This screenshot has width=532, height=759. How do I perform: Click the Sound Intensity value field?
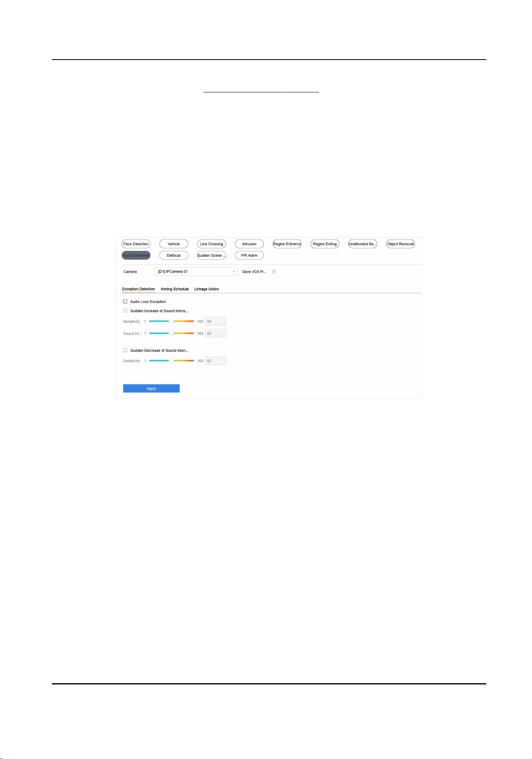point(216,334)
